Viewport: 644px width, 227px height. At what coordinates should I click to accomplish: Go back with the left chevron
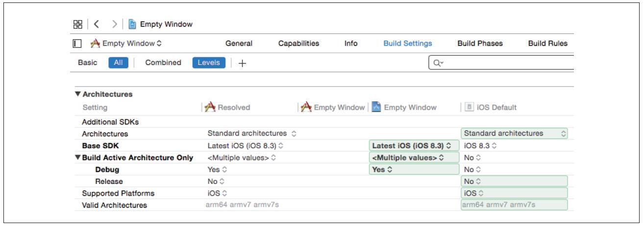point(97,24)
